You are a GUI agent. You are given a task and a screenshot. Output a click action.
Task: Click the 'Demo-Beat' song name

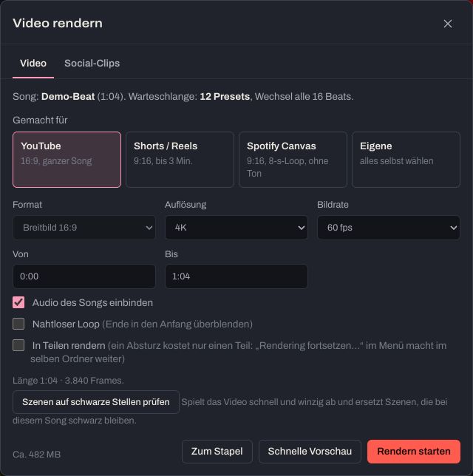point(68,97)
